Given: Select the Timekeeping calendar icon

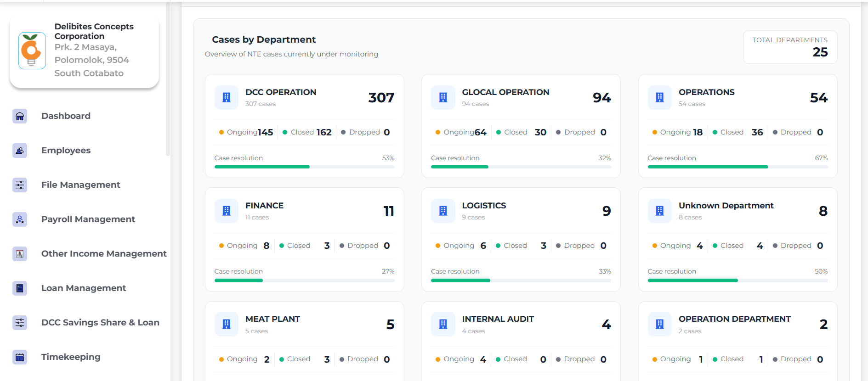Looking at the screenshot, I should pos(20,357).
